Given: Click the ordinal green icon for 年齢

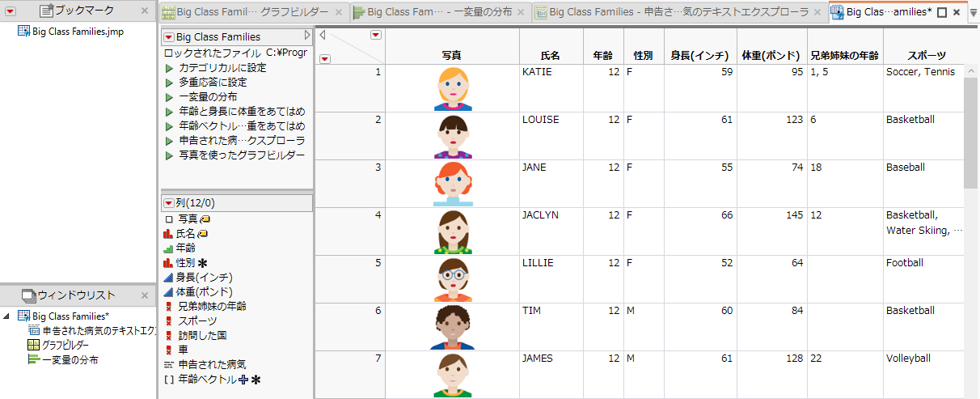Looking at the screenshot, I should click(x=168, y=248).
